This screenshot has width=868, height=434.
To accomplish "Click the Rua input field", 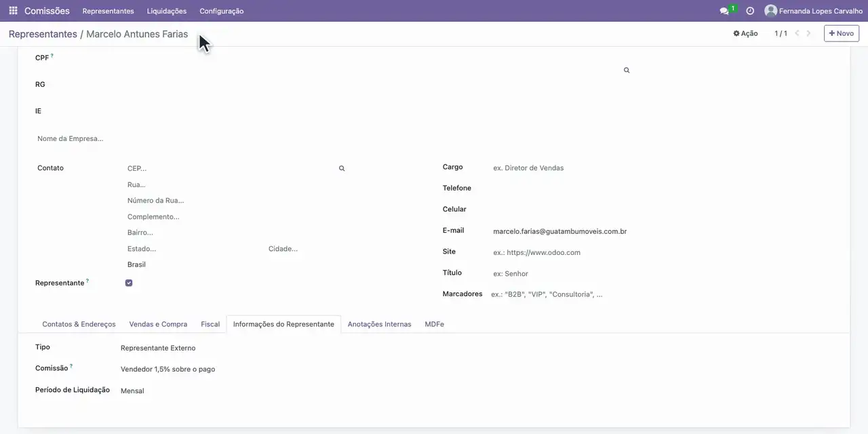I will pyautogui.click(x=236, y=184).
